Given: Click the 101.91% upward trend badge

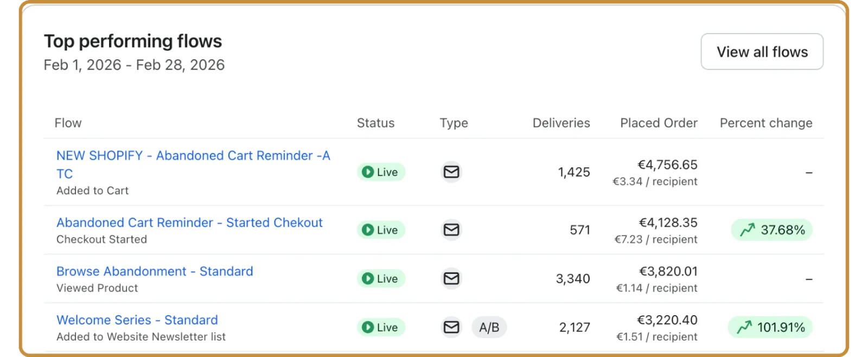Looking at the screenshot, I should point(770,327).
